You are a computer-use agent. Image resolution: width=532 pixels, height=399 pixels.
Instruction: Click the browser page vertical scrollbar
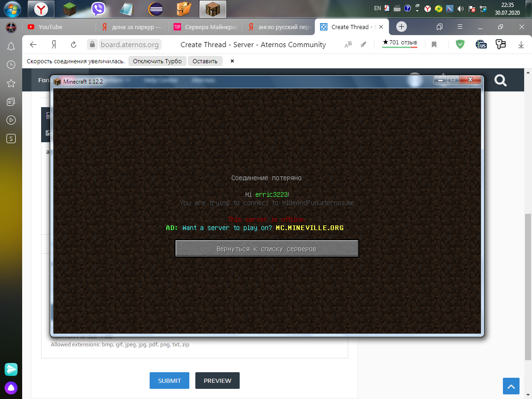[528, 287]
